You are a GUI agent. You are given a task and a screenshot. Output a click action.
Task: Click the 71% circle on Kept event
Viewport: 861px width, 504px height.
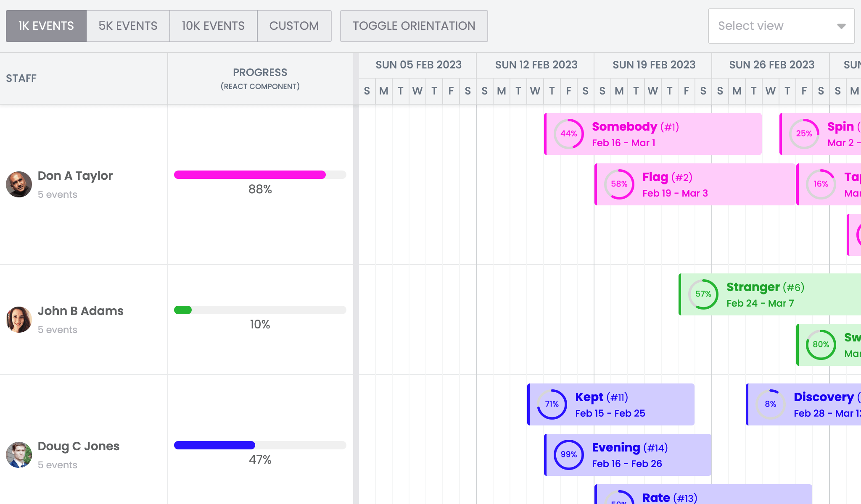[552, 404]
